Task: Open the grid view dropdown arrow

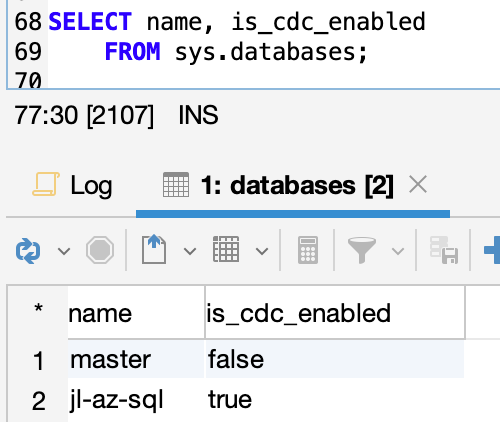Action: 262,251
